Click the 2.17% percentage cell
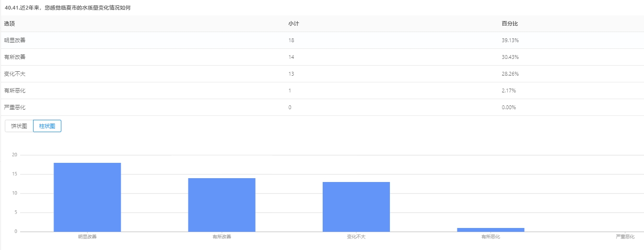The image size is (644, 250). pos(509,91)
